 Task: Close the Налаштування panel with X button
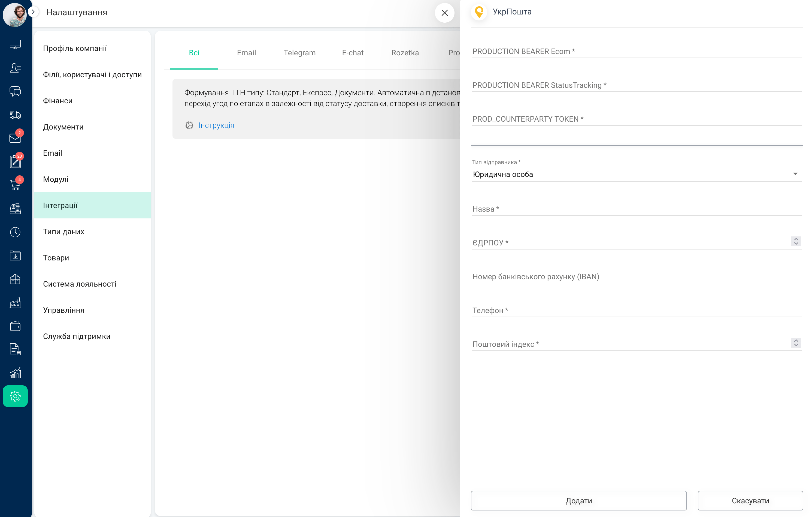(x=444, y=13)
